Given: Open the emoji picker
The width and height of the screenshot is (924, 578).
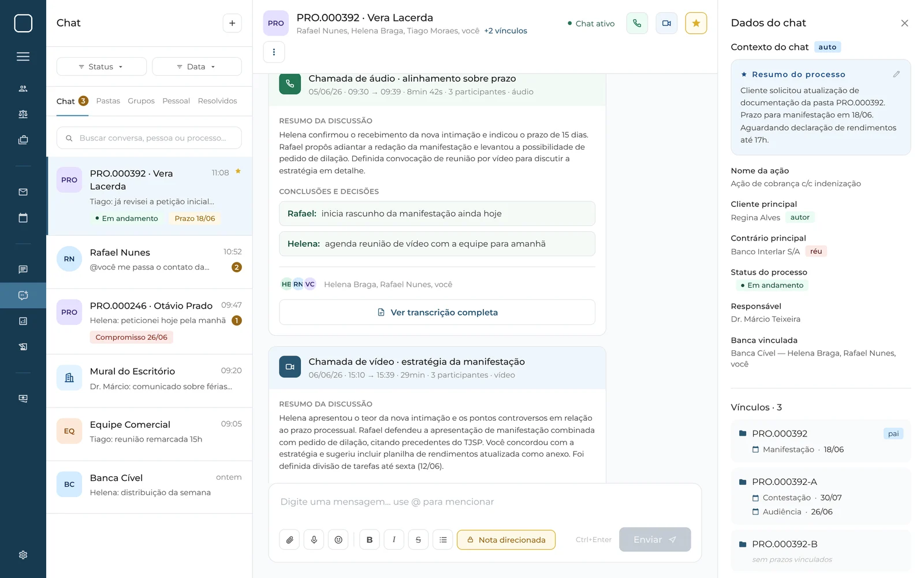Looking at the screenshot, I should pyautogui.click(x=338, y=540).
